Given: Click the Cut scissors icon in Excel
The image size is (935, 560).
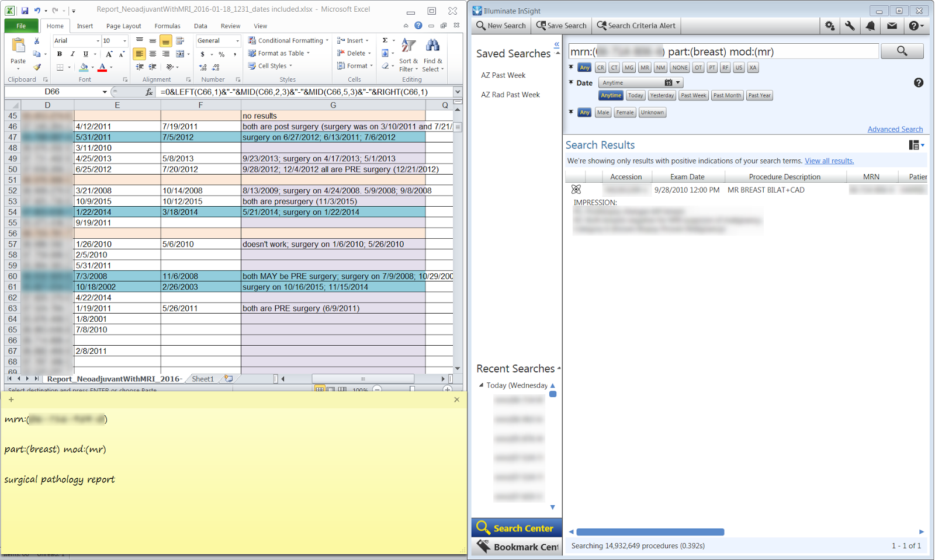Looking at the screenshot, I should [37, 41].
